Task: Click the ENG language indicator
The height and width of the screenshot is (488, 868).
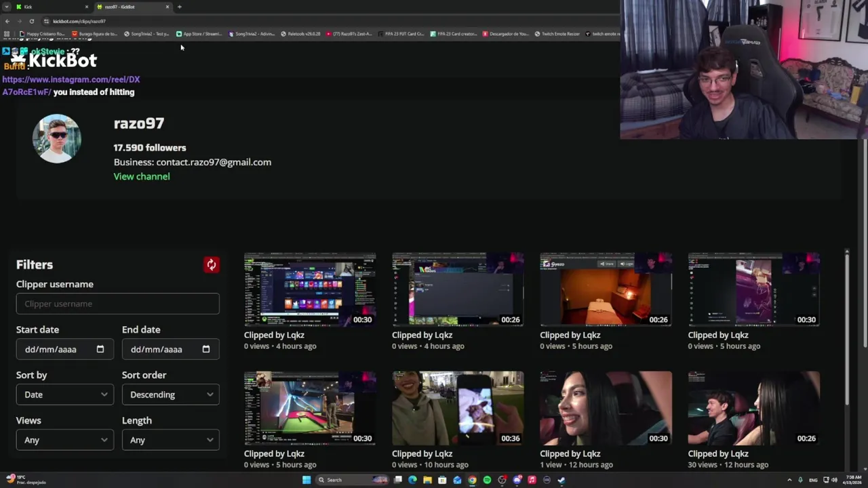Action: click(813, 480)
